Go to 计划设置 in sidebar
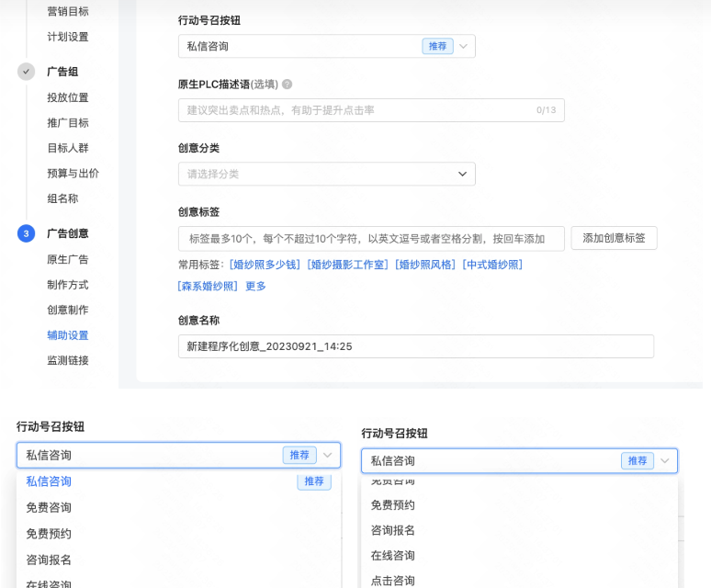Image resolution: width=711 pixels, height=588 pixels. [x=68, y=37]
